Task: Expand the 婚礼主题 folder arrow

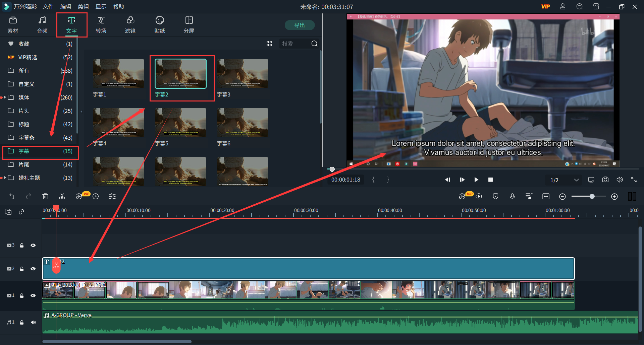Action: pos(5,178)
